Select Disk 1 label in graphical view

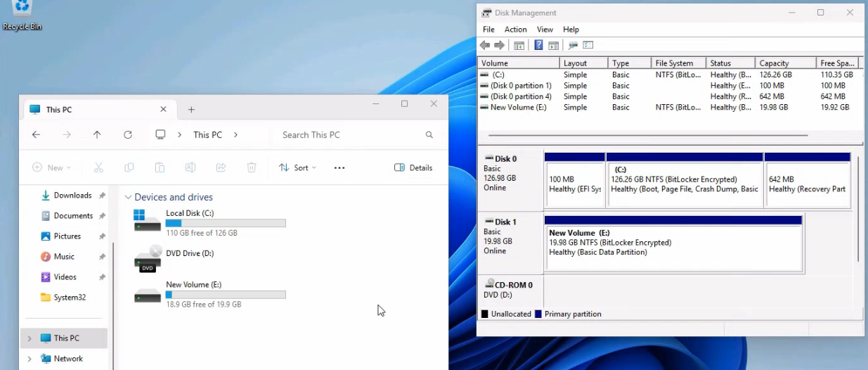pos(510,241)
